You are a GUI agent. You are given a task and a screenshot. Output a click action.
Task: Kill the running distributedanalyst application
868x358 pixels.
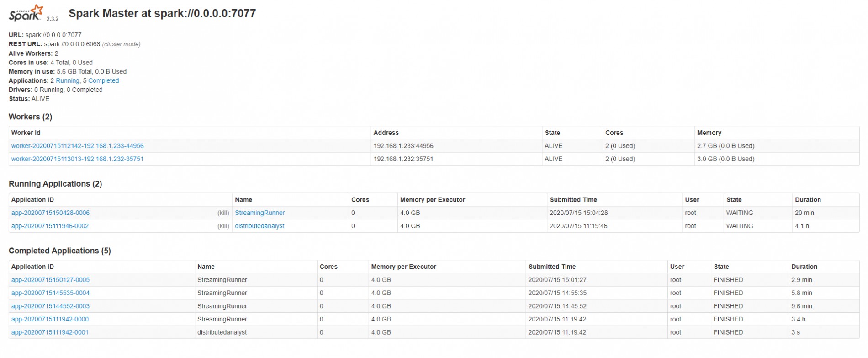coord(223,226)
